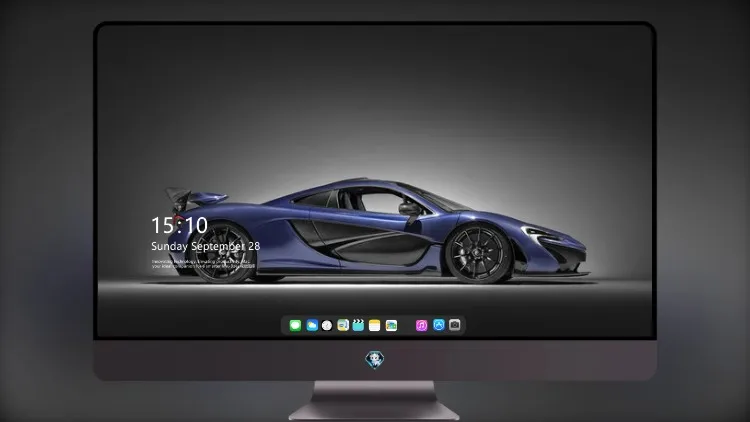This screenshot has height=422, width=750.
Task: Open the Photos gallery app in dock
Action: point(391,325)
